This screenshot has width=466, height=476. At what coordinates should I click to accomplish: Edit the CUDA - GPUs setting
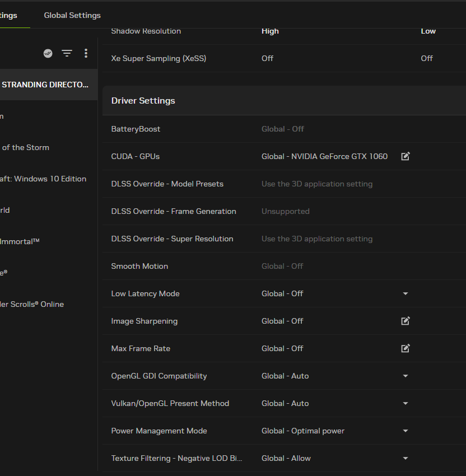[x=406, y=156]
